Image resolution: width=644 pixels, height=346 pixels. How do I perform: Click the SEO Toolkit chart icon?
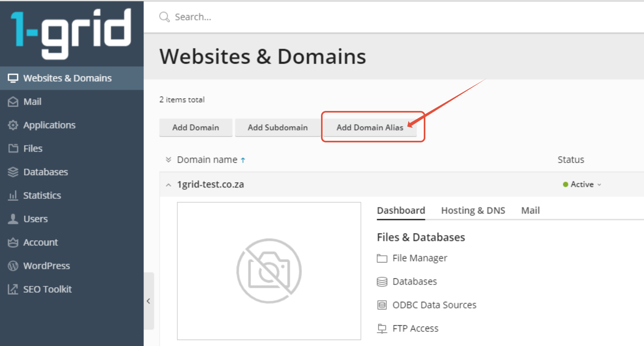click(x=13, y=289)
